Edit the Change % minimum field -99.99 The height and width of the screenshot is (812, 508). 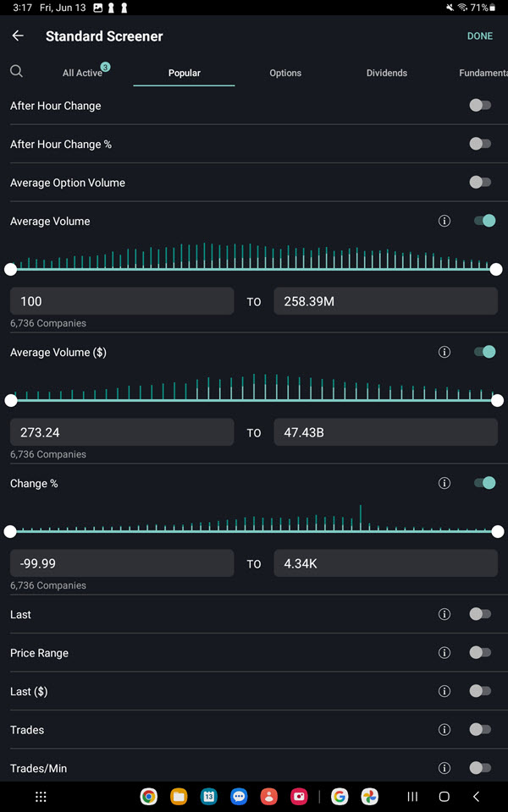pos(122,563)
